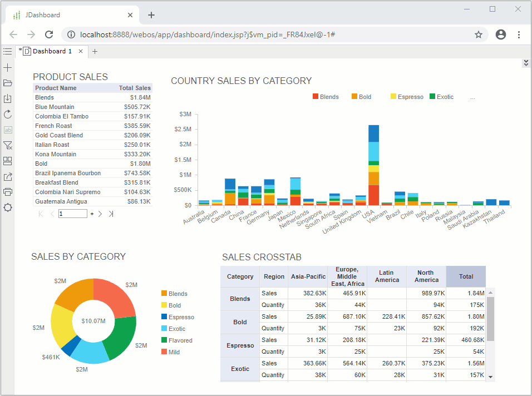Viewport: 532px width, 396px height.
Task: Clear filters with the funnel icon
Action: [x=7, y=146]
